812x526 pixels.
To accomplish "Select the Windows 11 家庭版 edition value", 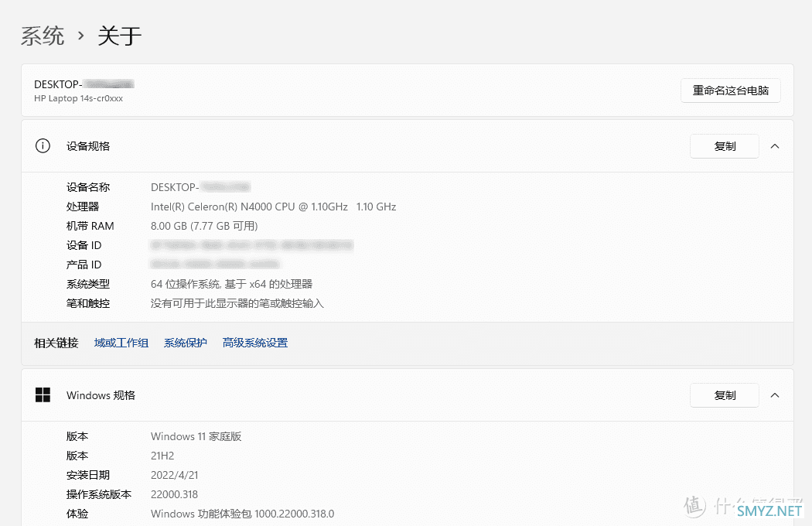I will point(196,436).
